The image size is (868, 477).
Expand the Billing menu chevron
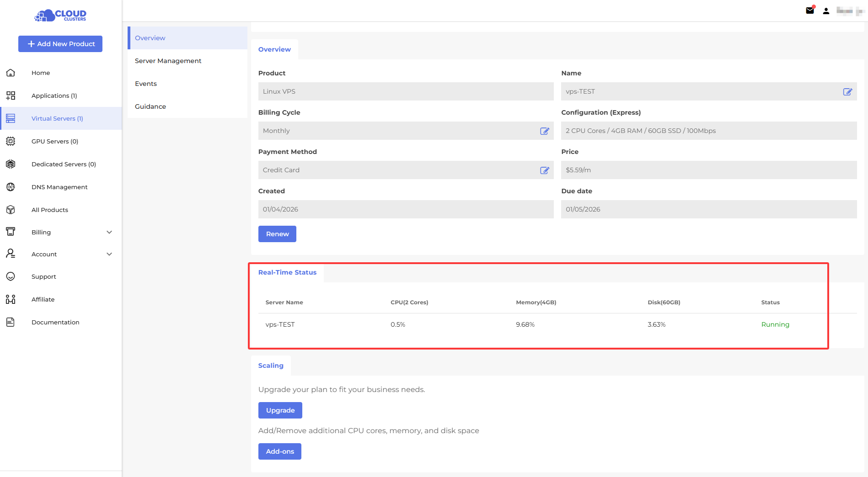[109, 232]
